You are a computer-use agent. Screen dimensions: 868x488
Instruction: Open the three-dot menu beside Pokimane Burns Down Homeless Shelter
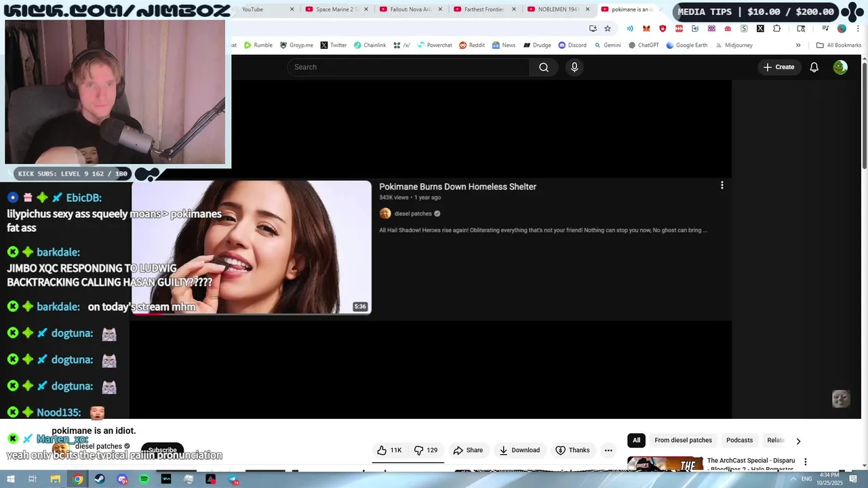click(722, 185)
